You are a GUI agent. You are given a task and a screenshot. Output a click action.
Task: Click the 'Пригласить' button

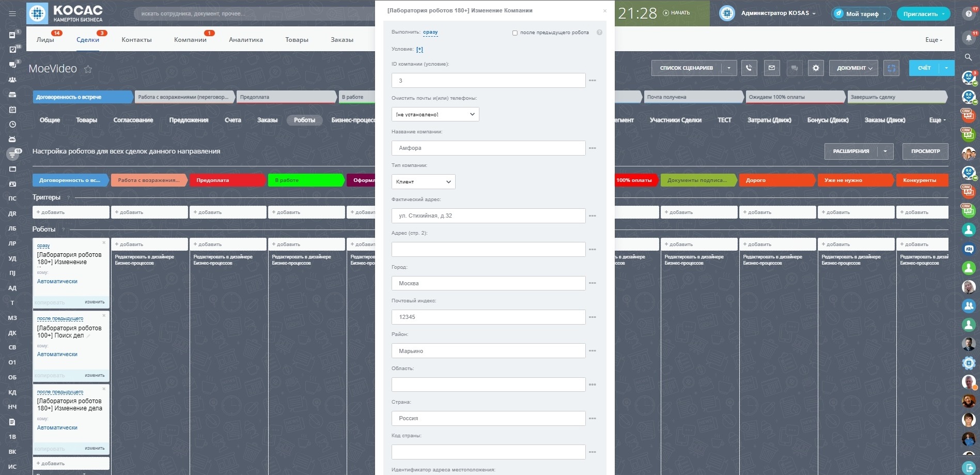click(923, 14)
